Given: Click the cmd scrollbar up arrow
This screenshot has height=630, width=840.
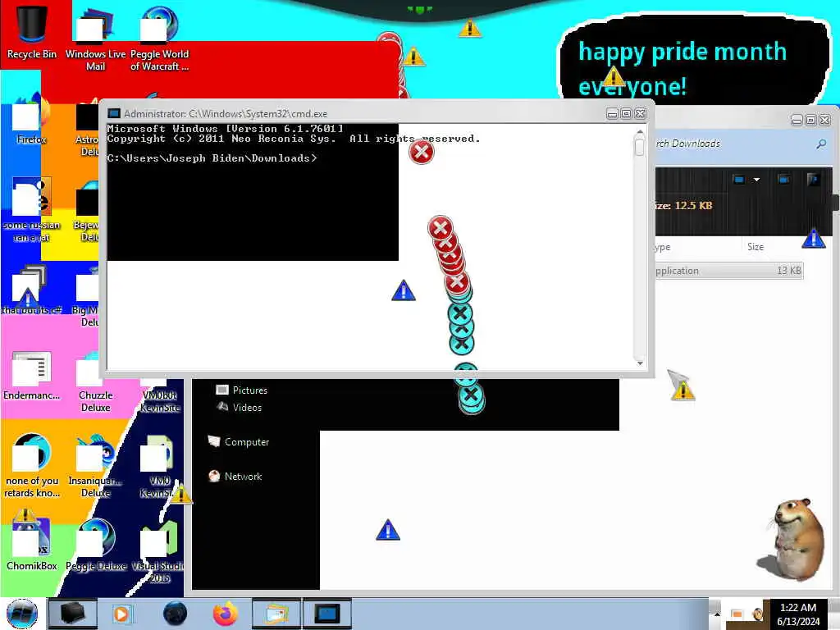Looking at the screenshot, I should pos(640,132).
